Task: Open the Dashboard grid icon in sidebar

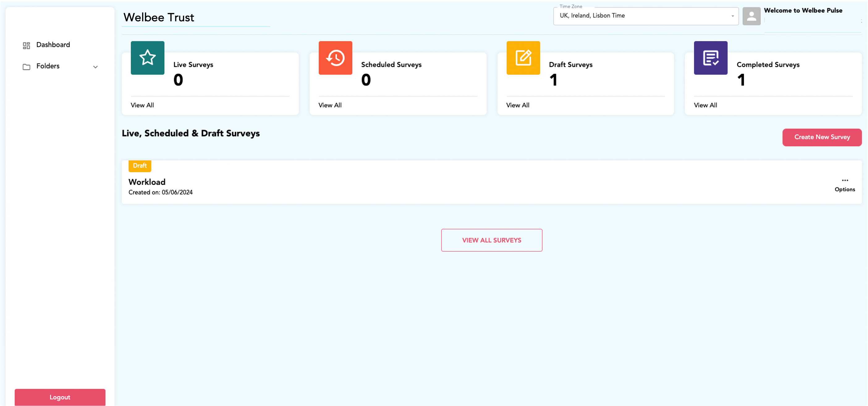Action: [x=26, y=45]
